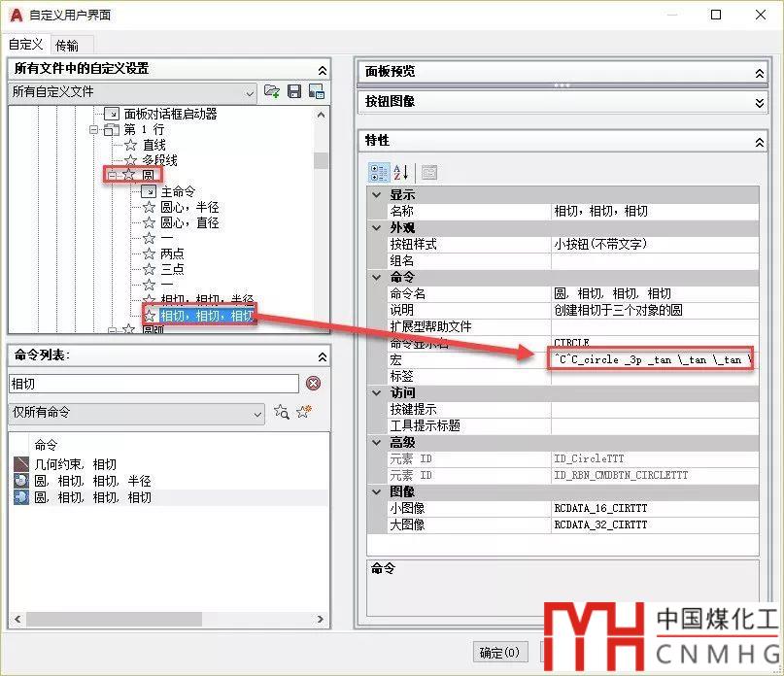
Task: Click the find command or text icon
Action: [282, 412]
